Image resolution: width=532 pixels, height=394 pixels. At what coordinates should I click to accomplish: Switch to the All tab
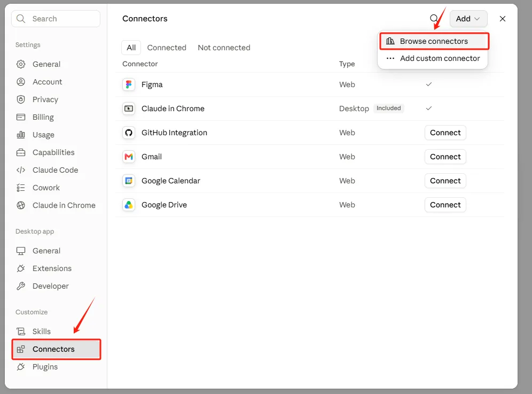131,48
